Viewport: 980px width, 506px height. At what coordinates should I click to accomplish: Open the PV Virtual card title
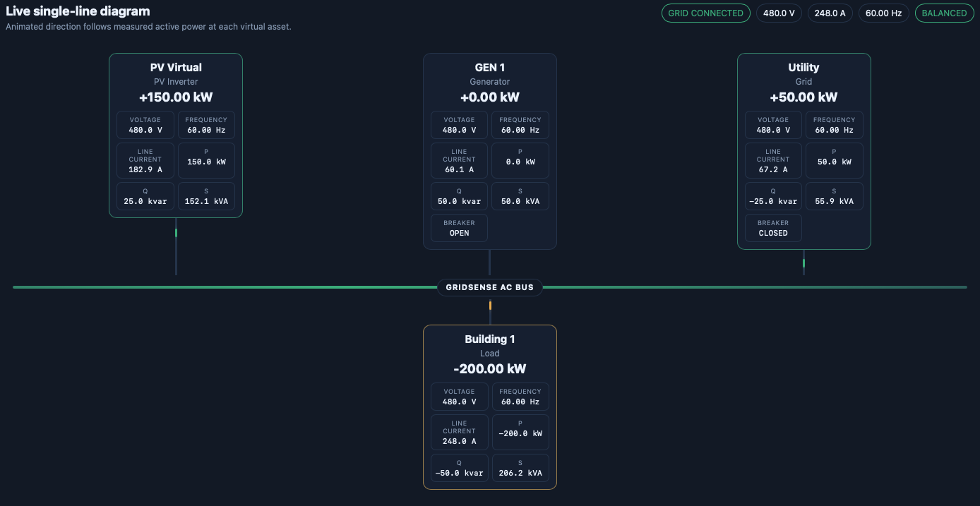pos(176,68)
